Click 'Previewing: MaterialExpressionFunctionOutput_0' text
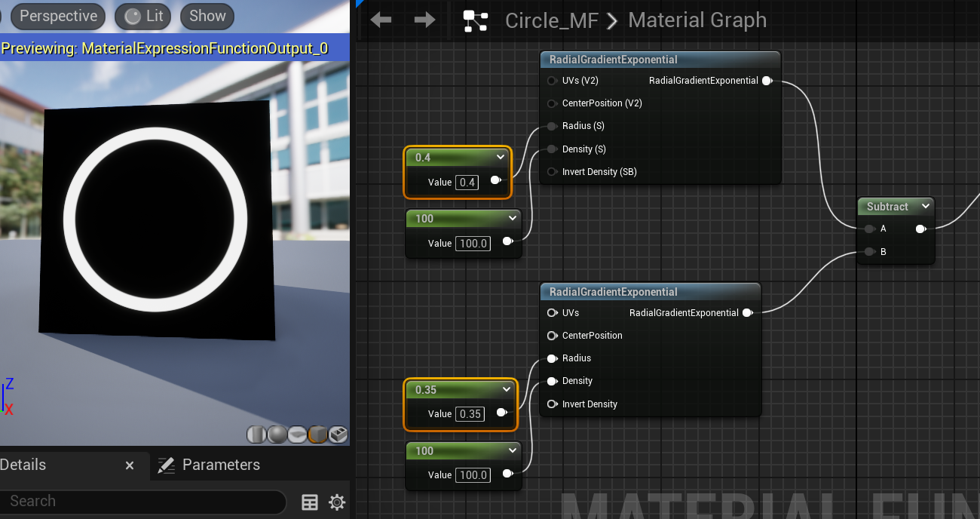 [165, 49]
